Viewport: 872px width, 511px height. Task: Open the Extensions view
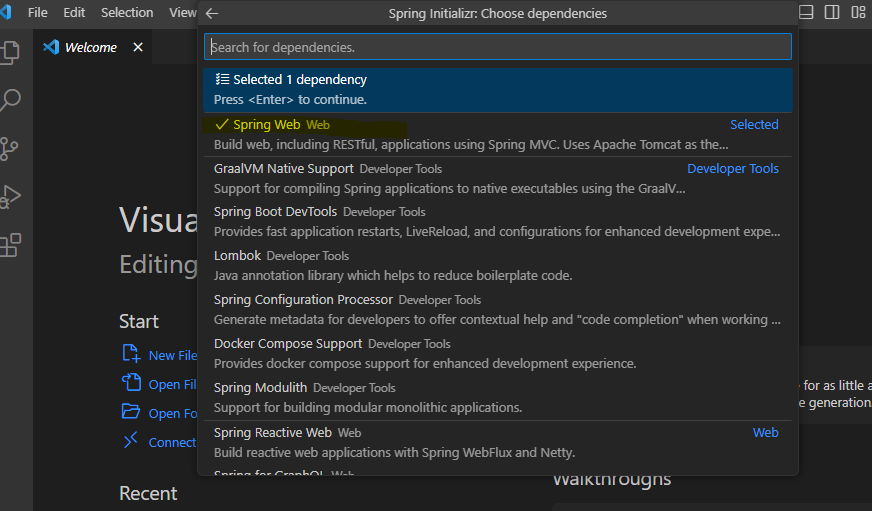[x=10, y=245]
